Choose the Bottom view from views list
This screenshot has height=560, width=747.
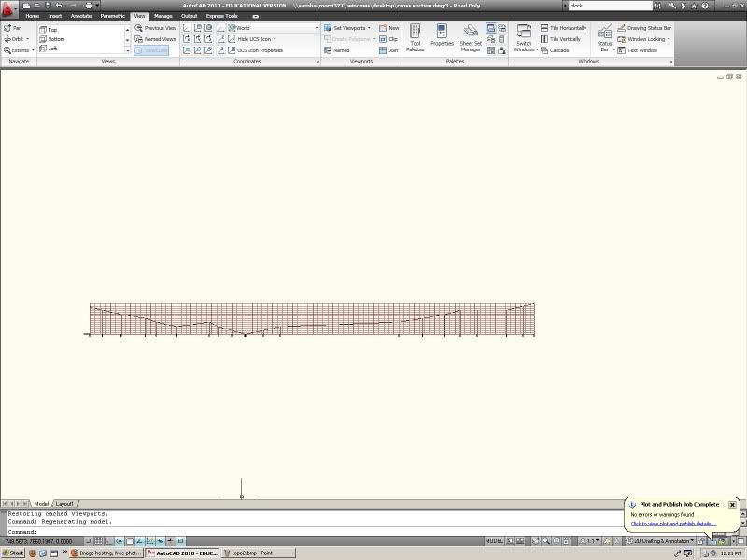pos(52,39)
